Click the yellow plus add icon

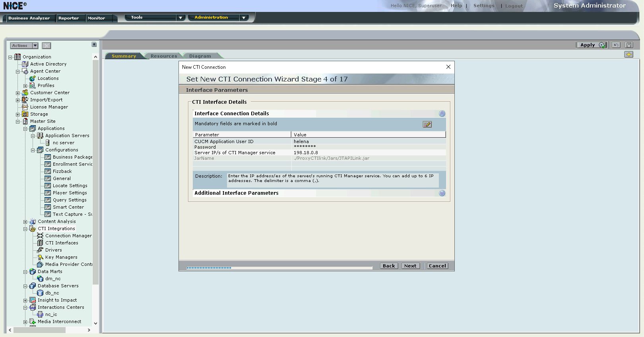coord(628,54)
